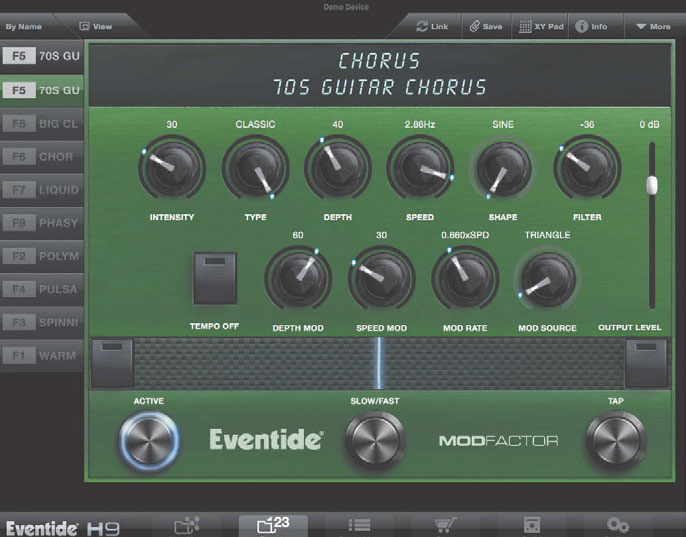Click the SPEED knob
Viewport: 686px width, 537px height.
pos(420,168)
